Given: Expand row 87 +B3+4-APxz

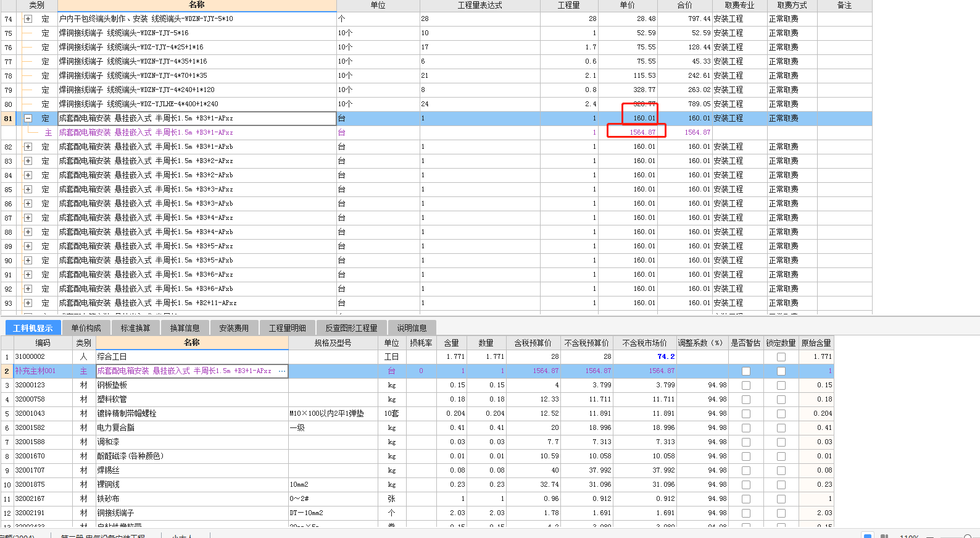Looking at the screenshot, I should click(28, 218).
